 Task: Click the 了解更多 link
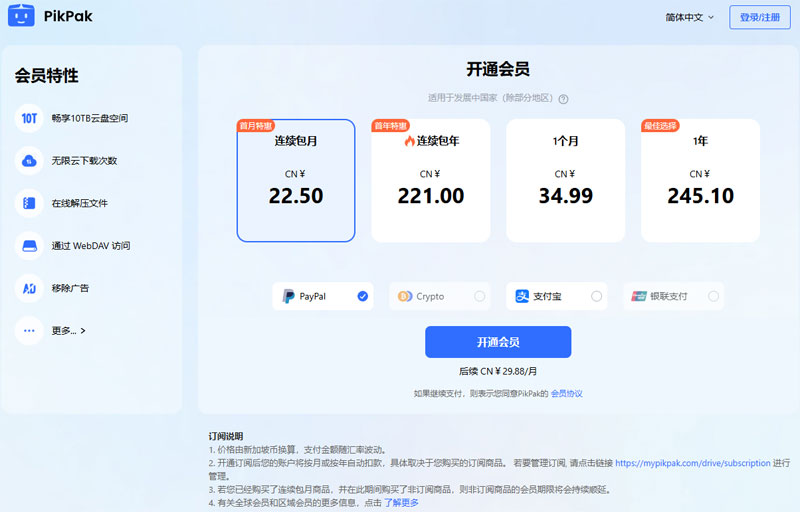pos(401,503)
